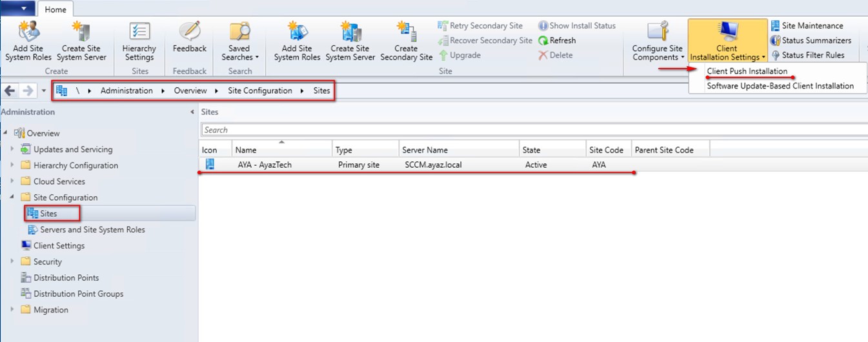The height and width of the screenshot is (342, 868).
Task: Sort by Parent Site Code column header
Action: click(x=671, y=150)
